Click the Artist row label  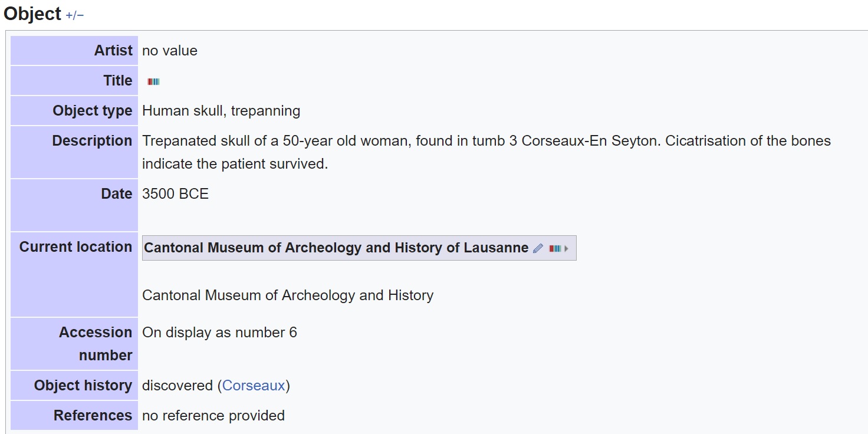click(x=113, y=51)
